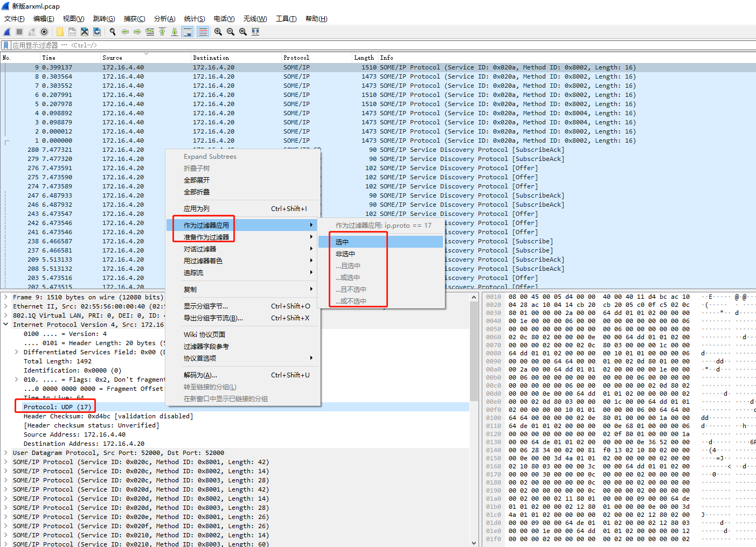Select 全部折叠 in context menu
Viewport: 756px width, 547px height.
tap(243, 192)
